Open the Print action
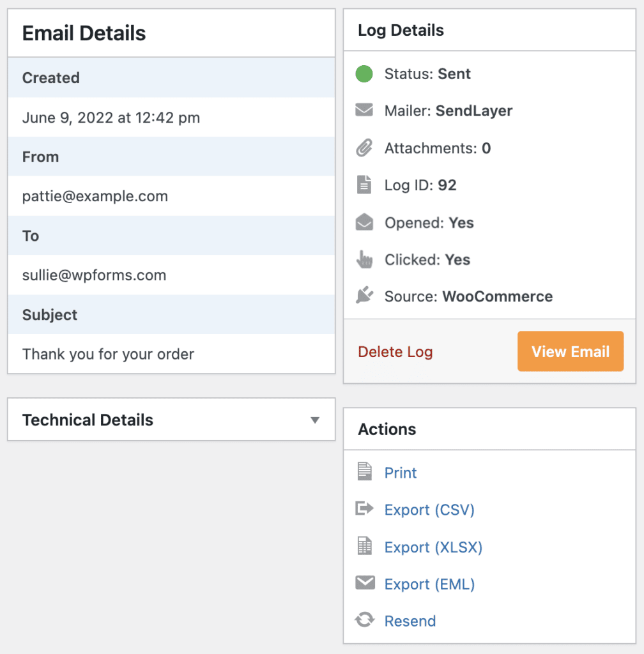 tap(401, 473)
